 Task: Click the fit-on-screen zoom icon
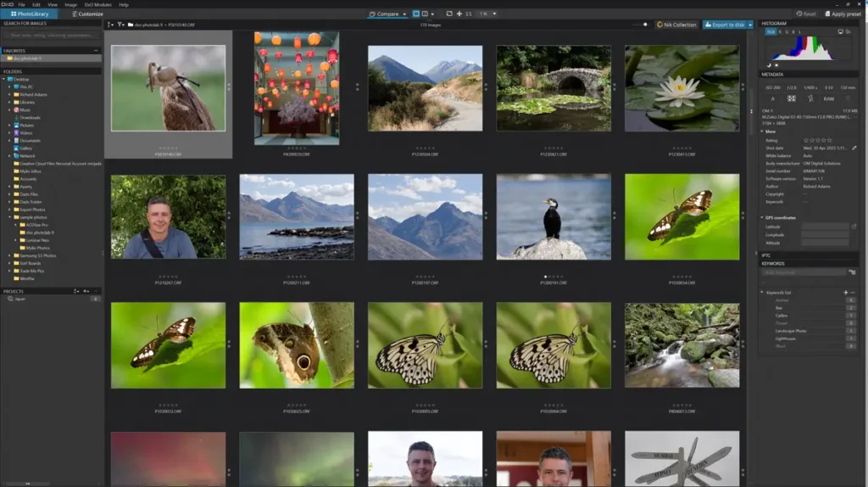click(x=449, y=14)
